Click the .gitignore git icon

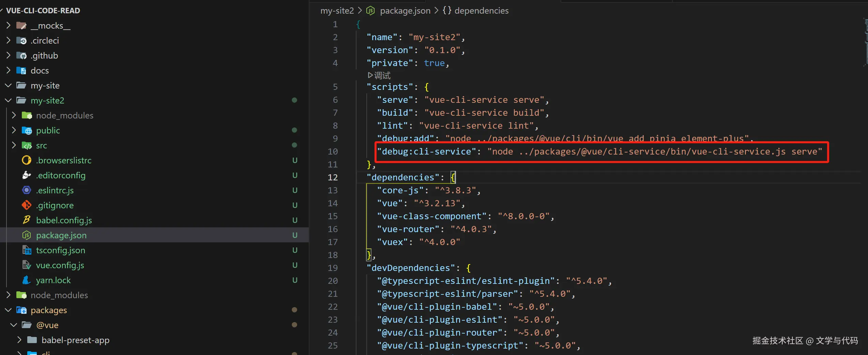pyautogui.click(x=27, y=205)
